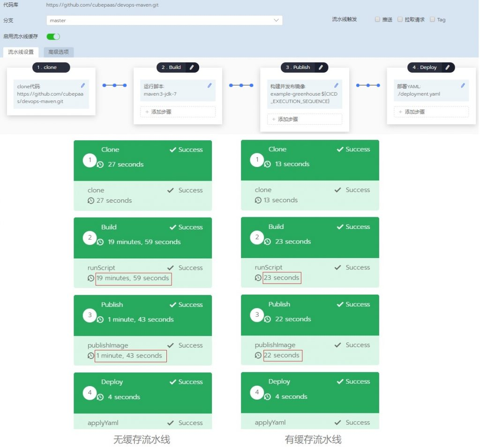Edit the Publish stage pencil icon

click(x=321, y=68)
